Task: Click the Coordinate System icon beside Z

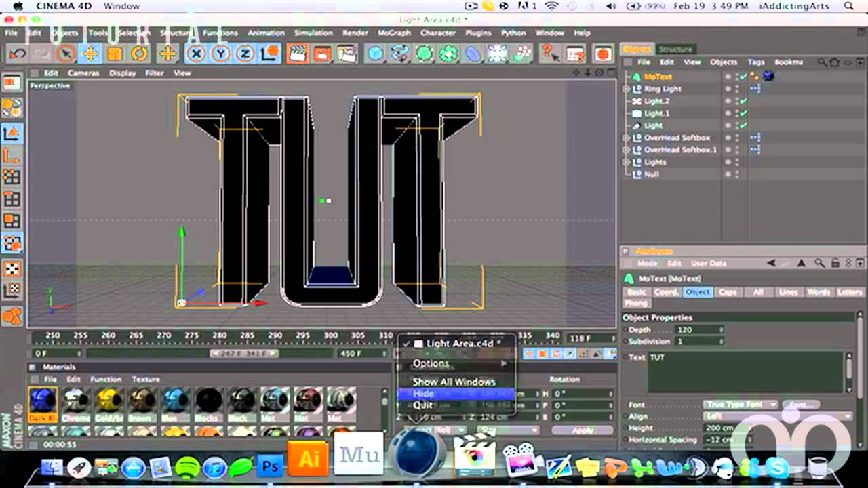Action: tap(269, 54)
